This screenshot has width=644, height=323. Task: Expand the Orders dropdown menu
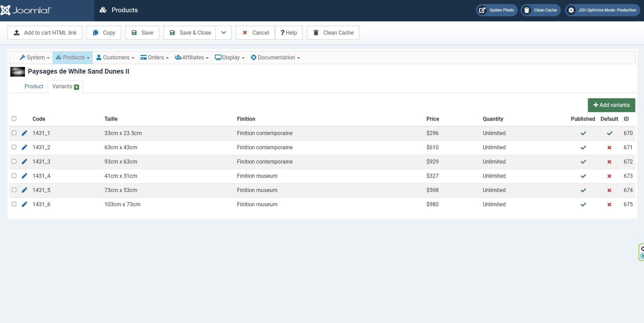pos(154,58)
